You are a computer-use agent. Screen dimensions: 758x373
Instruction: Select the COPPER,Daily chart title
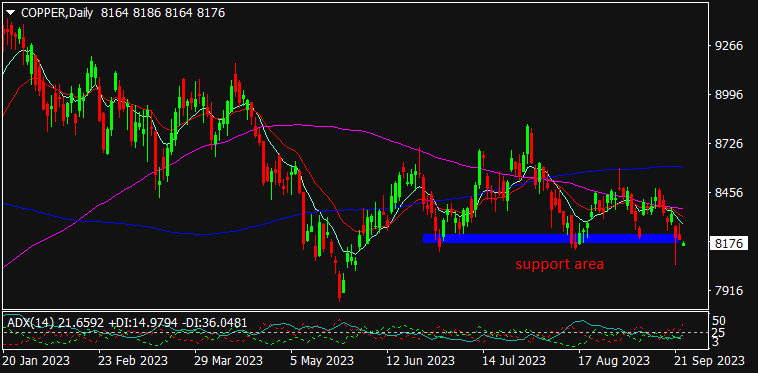[58, 13]
